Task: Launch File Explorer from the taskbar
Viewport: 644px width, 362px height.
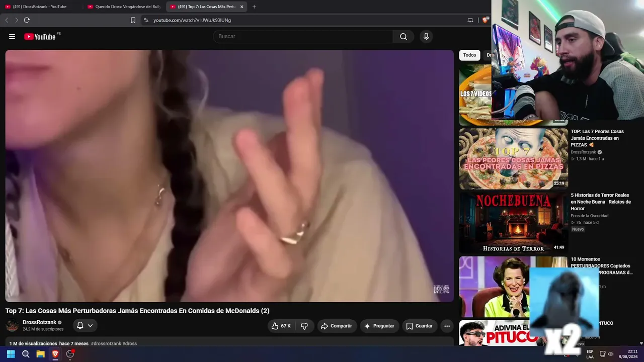Action: tap(40, 354)
